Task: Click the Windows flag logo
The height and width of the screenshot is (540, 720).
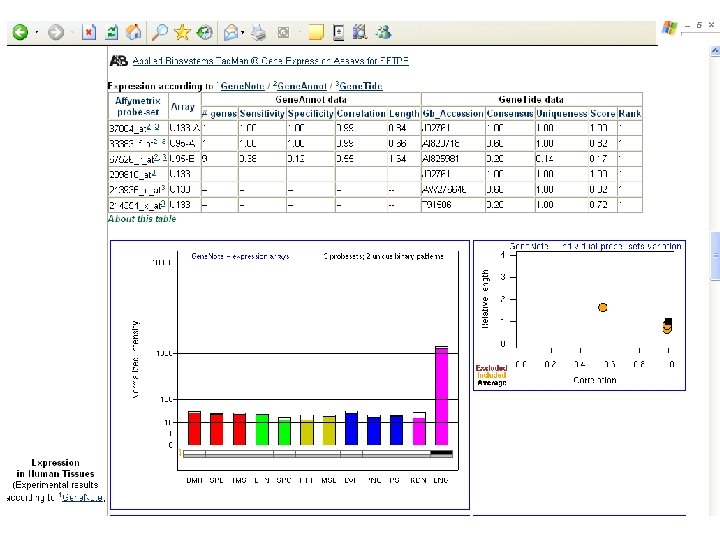Action: coord(669,28)
